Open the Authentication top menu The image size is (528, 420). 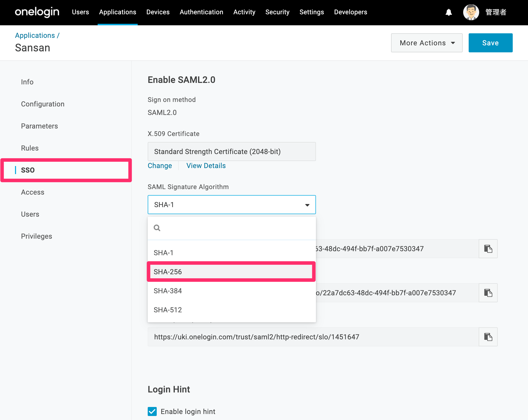point(202,12)
